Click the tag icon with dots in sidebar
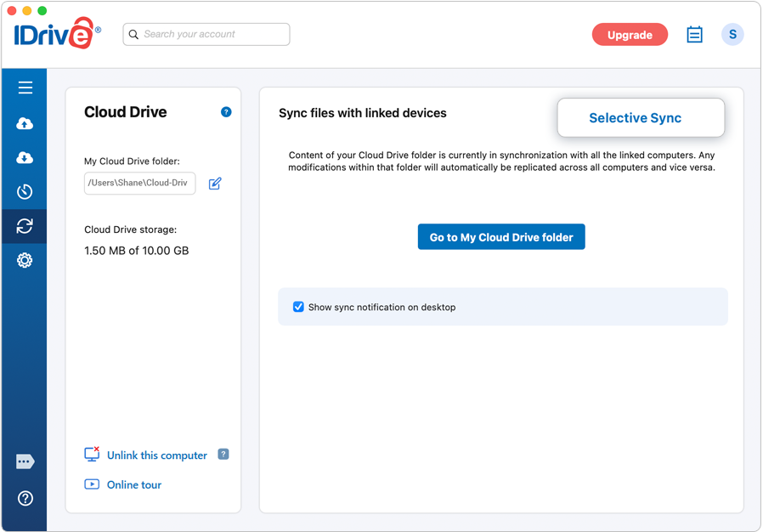 pos(25,461)
